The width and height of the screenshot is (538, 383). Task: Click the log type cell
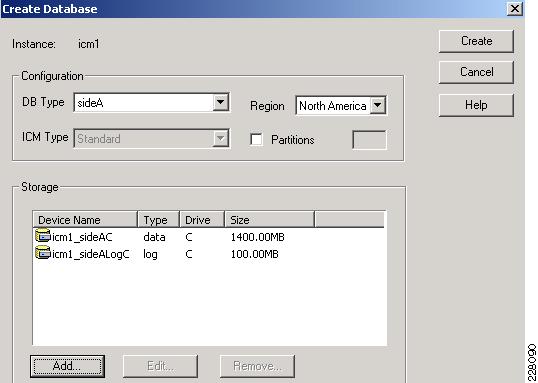(x=150, y=254)
